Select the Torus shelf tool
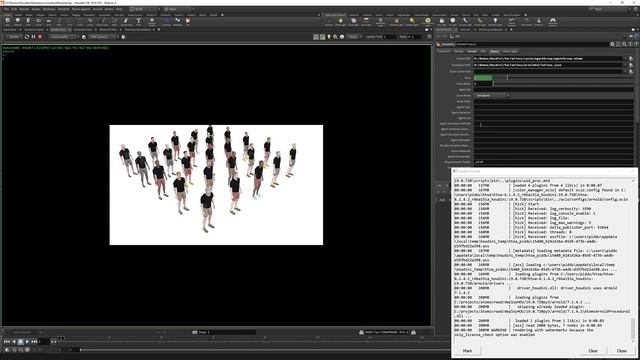640x360 pixels. [x=38, y=21]
